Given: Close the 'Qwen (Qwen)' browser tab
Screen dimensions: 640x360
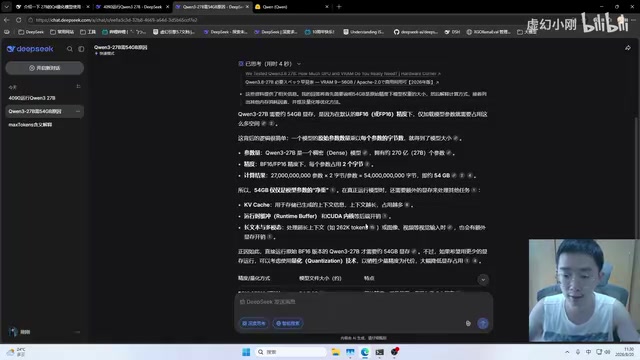Looking at the screenshot, I should click(x=327, y=7).
